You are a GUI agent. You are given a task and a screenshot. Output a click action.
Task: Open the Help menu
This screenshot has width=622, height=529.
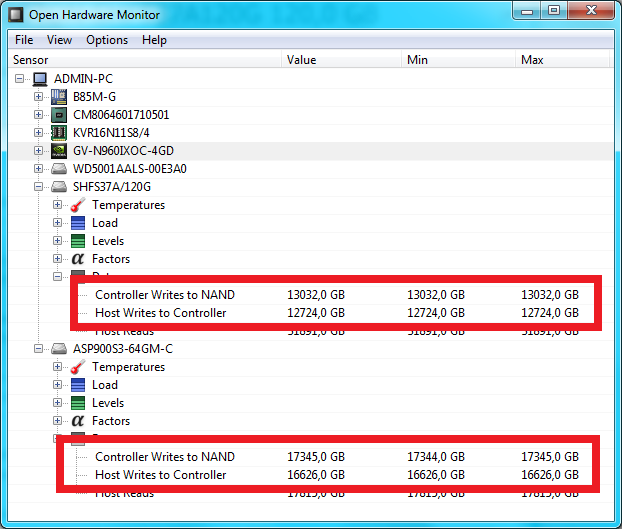pyautogui.click(x=154, y=40)
